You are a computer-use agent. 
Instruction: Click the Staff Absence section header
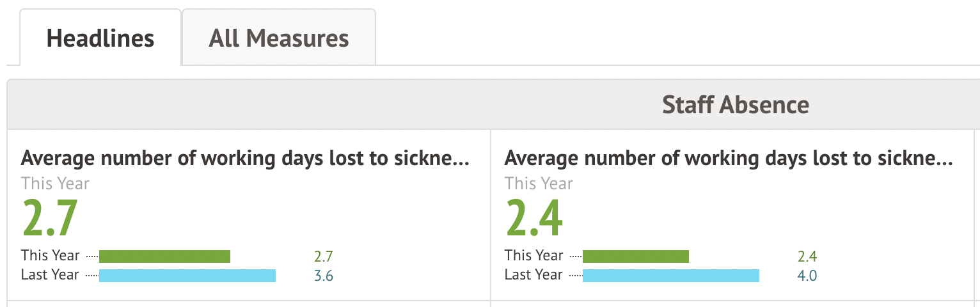(735, 104)
